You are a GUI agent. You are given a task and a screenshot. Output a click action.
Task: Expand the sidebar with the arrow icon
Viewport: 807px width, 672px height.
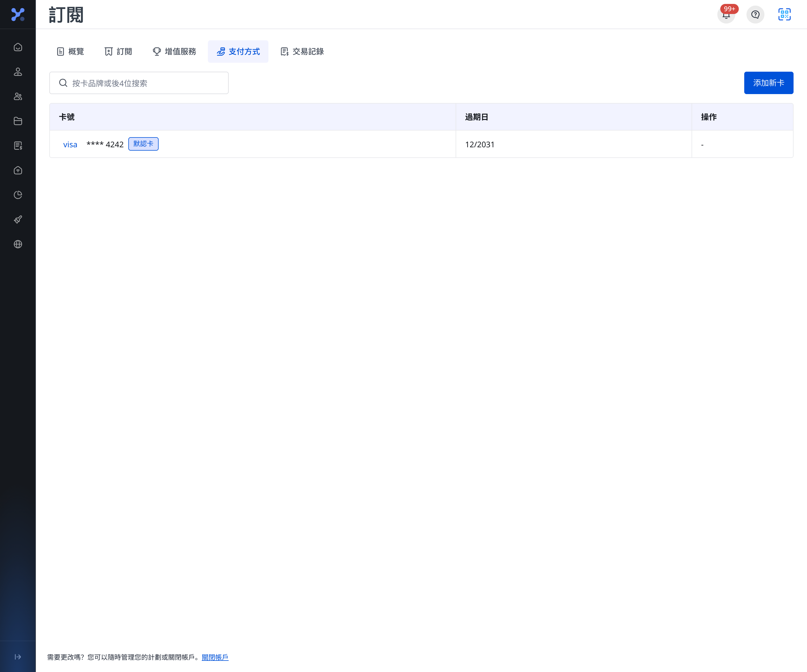pos(18,657)
